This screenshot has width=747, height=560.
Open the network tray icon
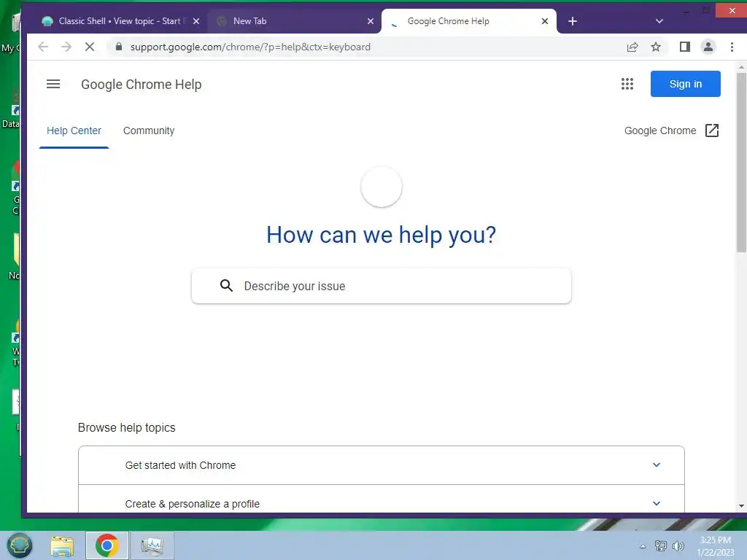click(x=660, y=545)
